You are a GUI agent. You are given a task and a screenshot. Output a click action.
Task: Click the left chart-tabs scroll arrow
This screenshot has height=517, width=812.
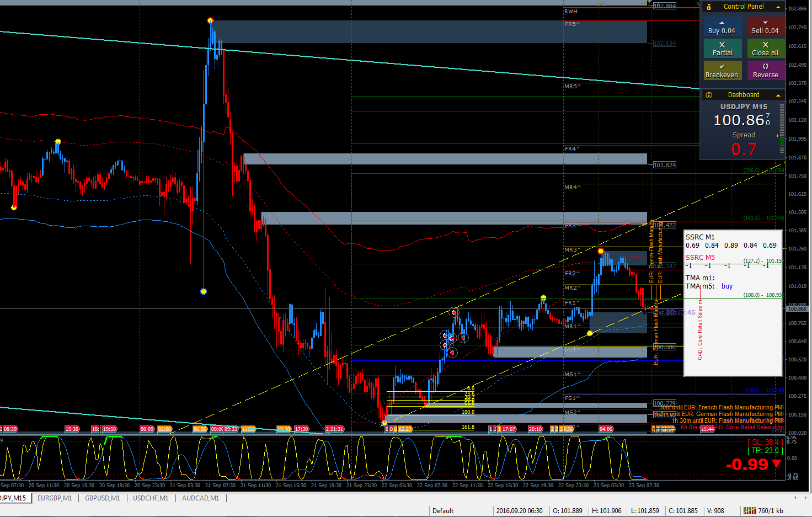pyautogui.click(x=795, y=498)
